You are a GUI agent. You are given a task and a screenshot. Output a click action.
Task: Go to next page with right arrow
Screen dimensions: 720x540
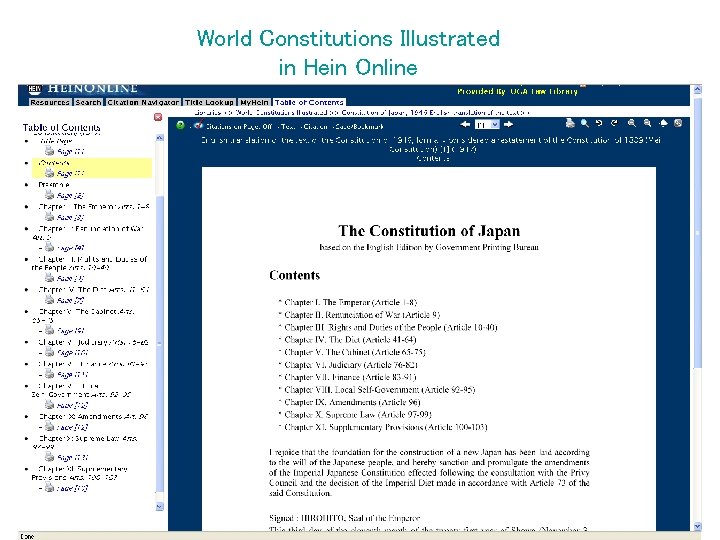pyautogui.click(x=508, y=124)
